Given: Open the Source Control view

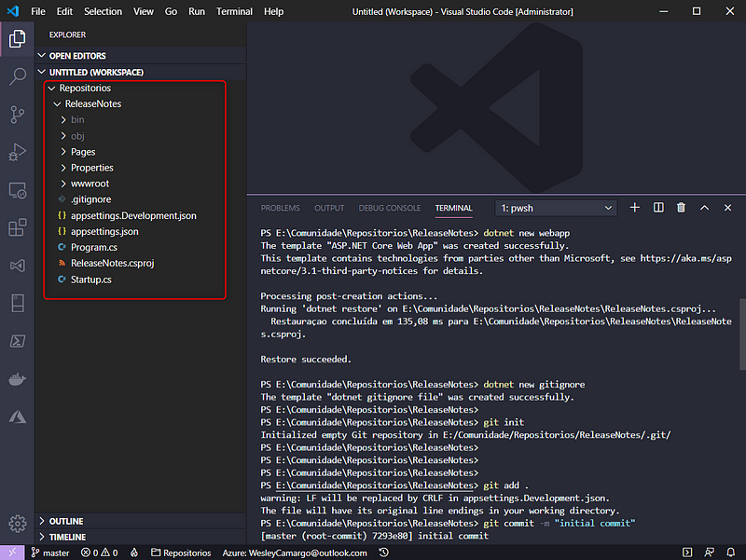Looking at the screenshot, I should tap(17, 114).
